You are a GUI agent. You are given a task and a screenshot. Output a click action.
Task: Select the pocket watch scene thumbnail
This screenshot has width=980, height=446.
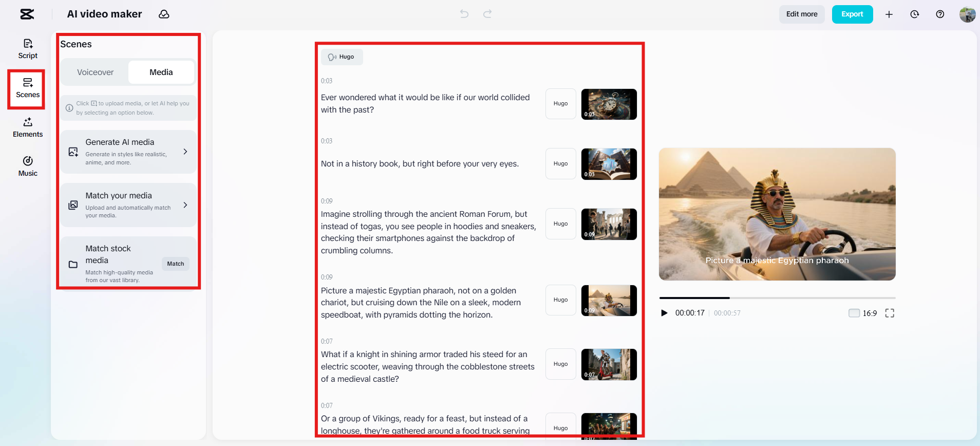click(609, 104)
